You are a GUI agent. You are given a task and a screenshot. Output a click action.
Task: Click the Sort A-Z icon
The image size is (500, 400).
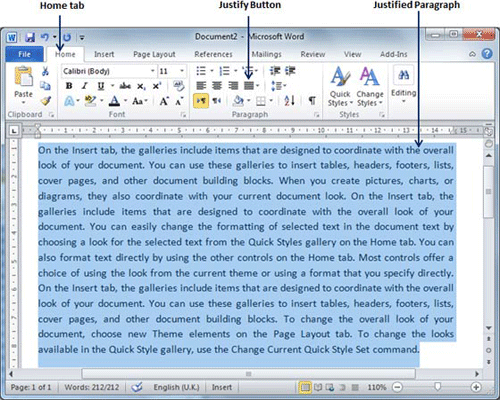tap(289, 100)
